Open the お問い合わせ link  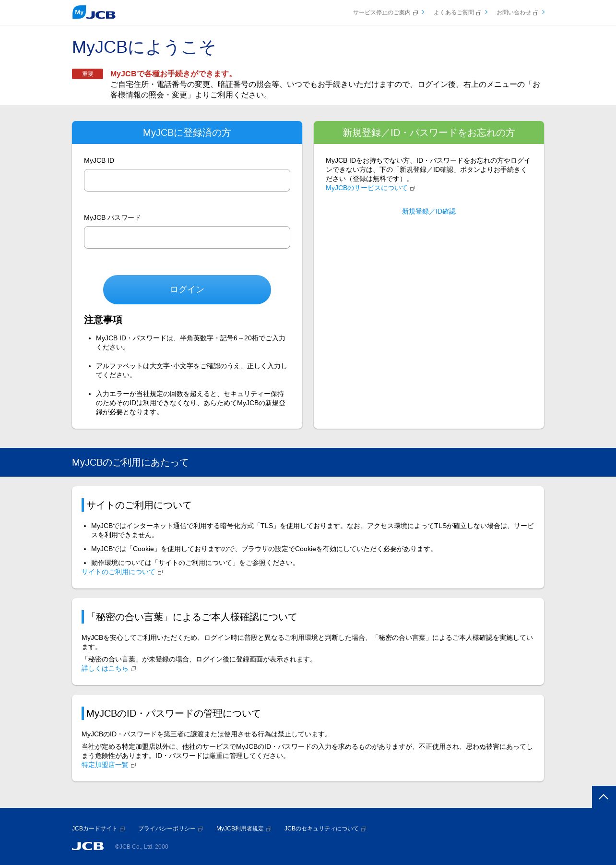point(513,13)
